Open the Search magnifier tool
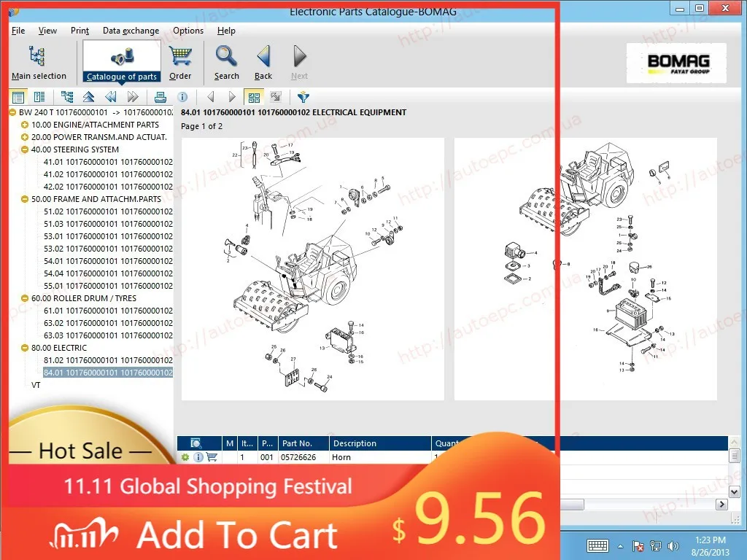Viewport: 747px width, 560px height. (226, 63)
